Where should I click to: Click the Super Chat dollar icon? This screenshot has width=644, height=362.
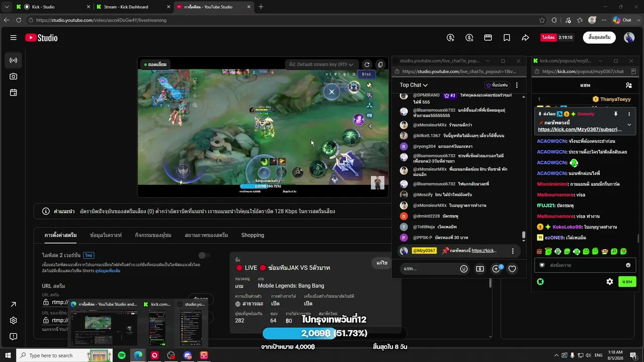pos(480,269)
